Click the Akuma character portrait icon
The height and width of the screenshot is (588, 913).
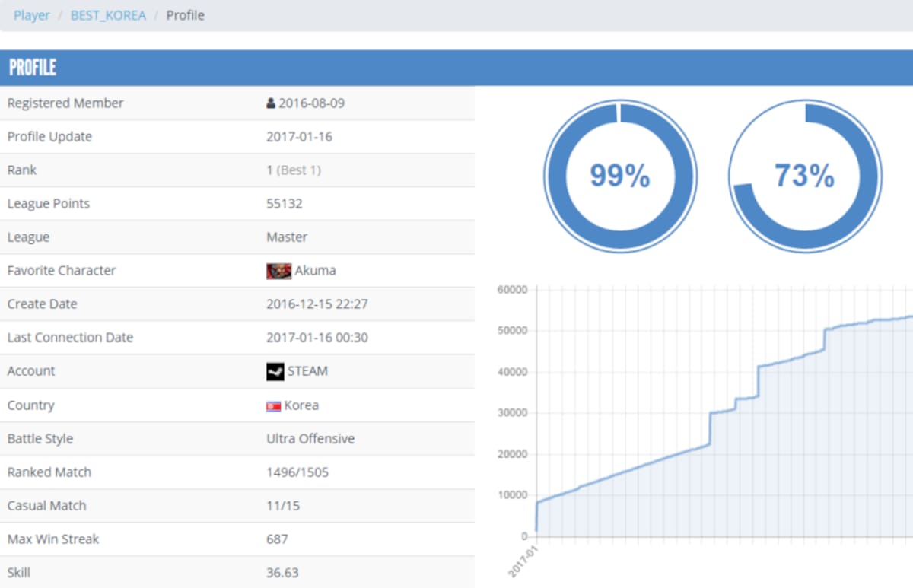pyautogui.click(x=278, y=271)
